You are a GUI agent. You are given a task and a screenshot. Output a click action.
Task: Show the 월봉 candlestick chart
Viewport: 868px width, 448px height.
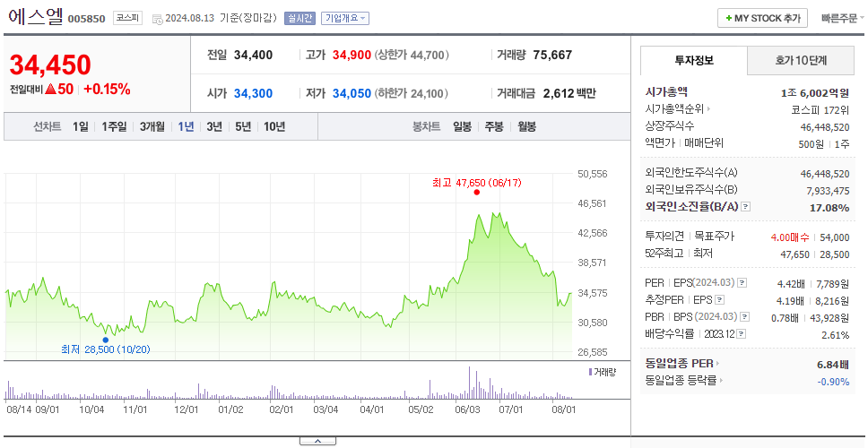pos(527,126)
